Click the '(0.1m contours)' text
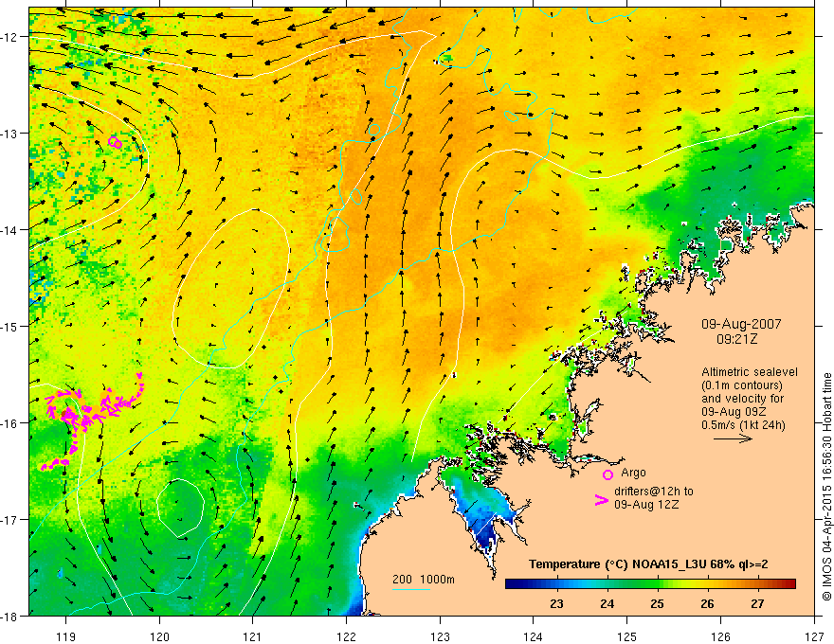Screen dimensions: 834x644 [741, 385]
